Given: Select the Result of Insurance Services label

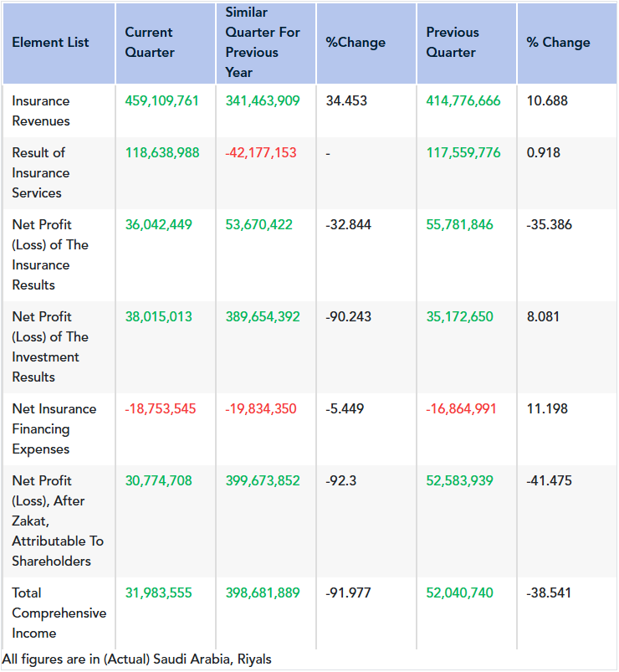Looking at the screenshot, I should 40,172.
